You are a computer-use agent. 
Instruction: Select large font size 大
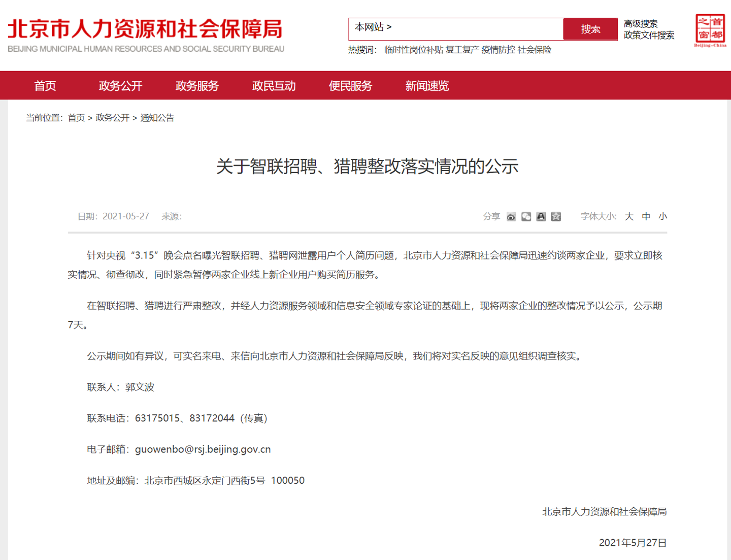629,216
